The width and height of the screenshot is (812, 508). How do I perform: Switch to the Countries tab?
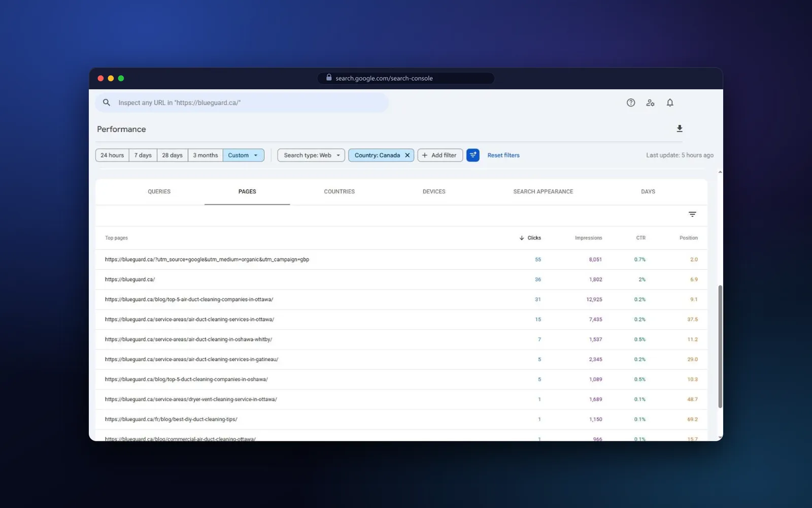point(340,192)
